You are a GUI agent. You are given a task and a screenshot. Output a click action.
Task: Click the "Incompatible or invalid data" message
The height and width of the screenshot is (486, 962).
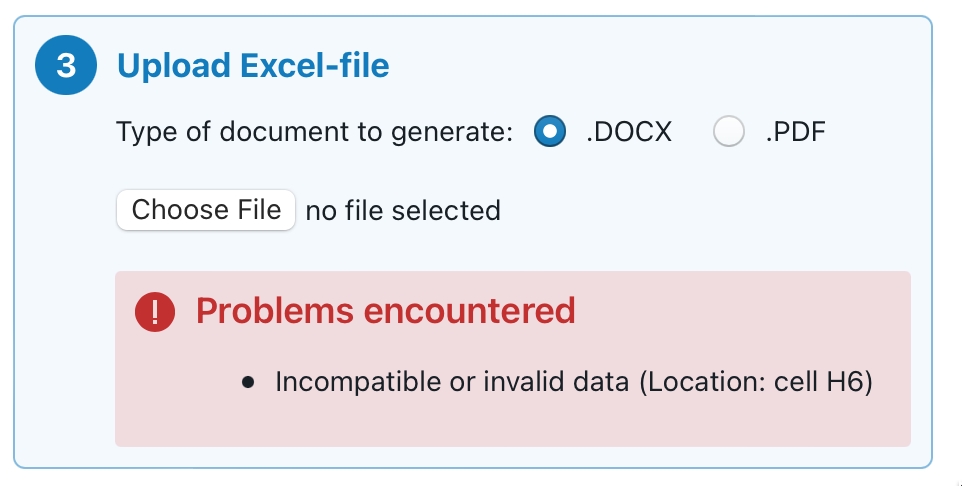tap(452, 382)
